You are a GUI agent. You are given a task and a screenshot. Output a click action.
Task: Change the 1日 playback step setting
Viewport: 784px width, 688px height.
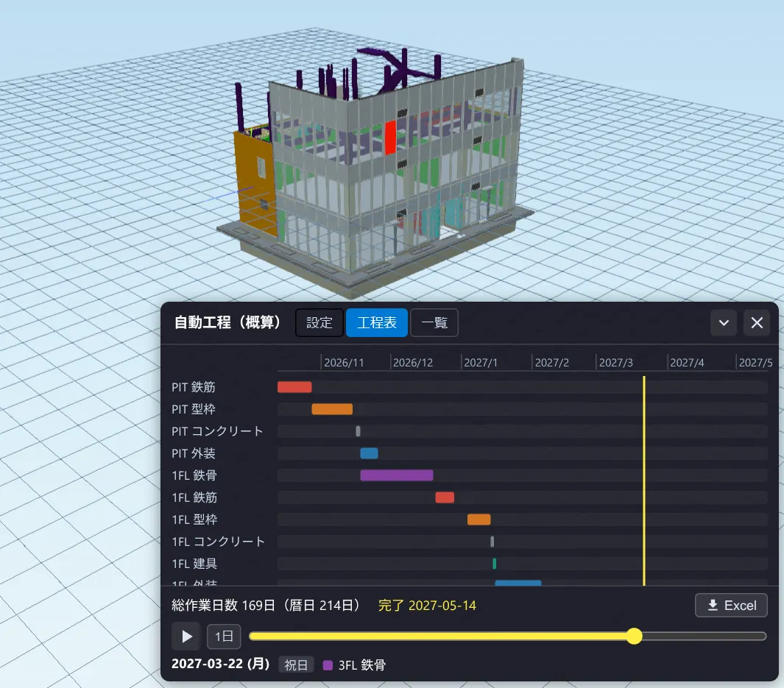pos(224,636)
